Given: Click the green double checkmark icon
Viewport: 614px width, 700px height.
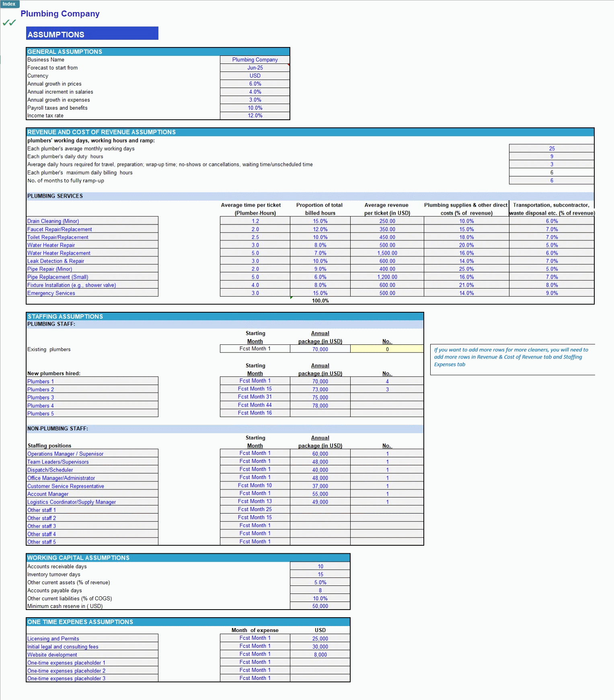Looking at the screenshot, I should (x=9, y=23).
